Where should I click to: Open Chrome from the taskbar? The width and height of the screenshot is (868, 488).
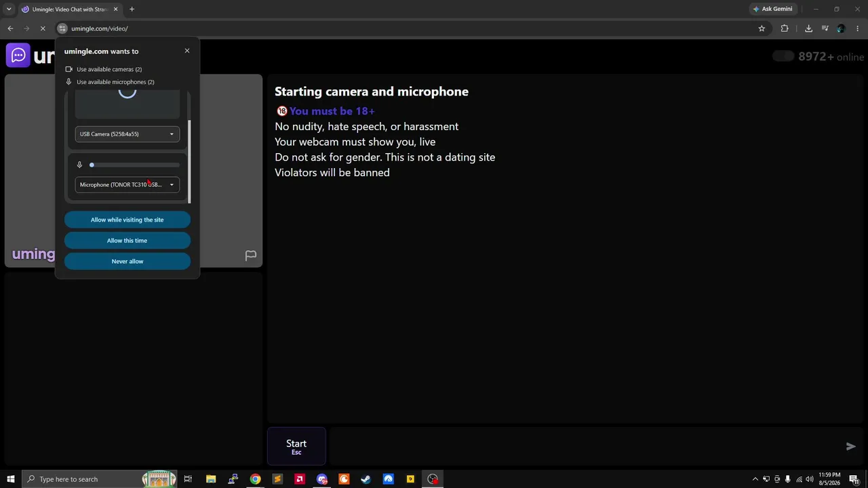click(x=255, y=479)
